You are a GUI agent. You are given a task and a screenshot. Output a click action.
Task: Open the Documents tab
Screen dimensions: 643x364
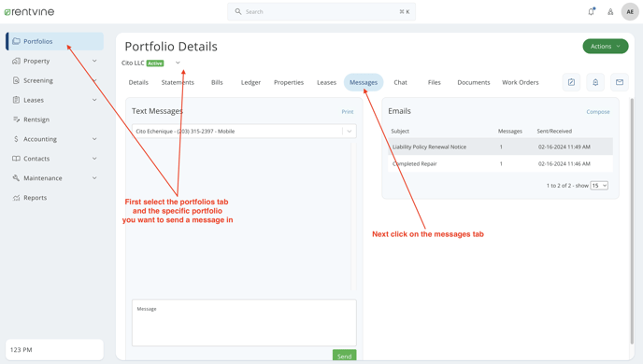click(x=474, y=82)
